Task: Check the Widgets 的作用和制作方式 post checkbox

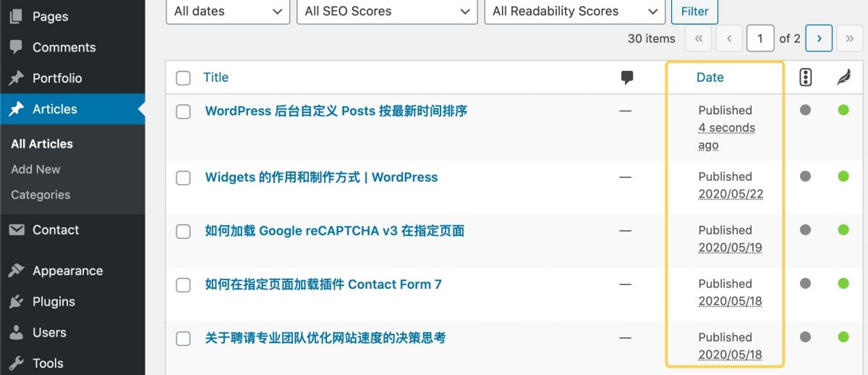Action: pyautogui.click(x=184, y=178)
